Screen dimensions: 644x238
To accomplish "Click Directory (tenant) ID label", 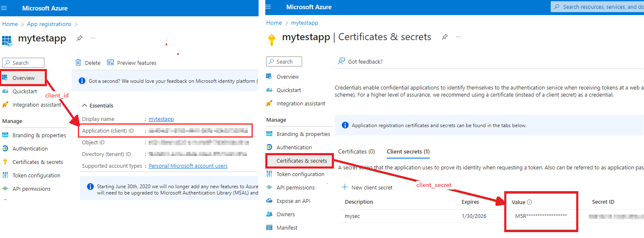I will [106, 154].
